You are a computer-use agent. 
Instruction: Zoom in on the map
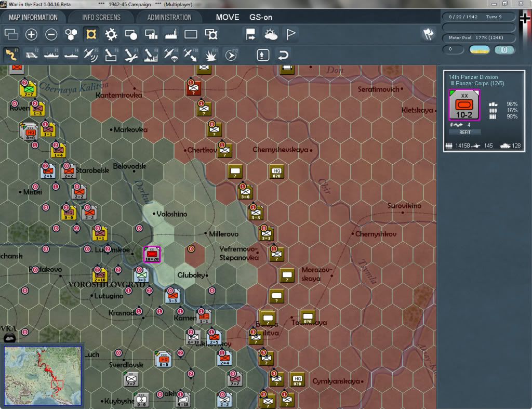pos(31,34)
